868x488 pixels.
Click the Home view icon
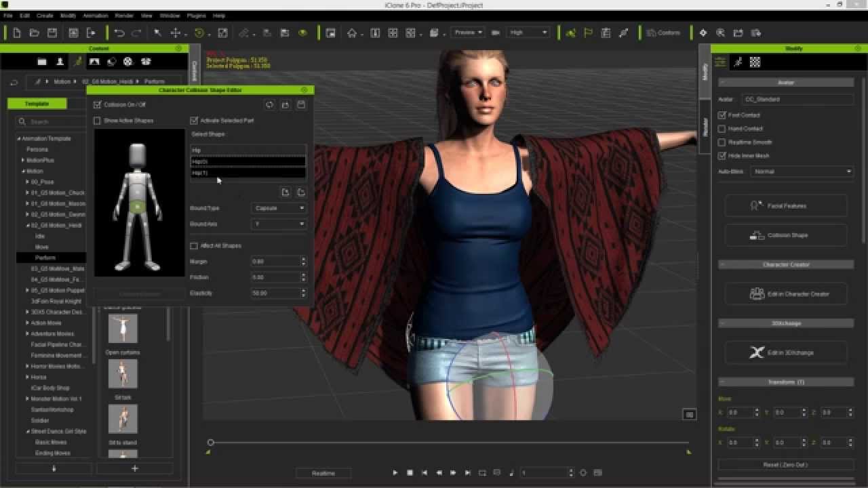click(352, 33)
